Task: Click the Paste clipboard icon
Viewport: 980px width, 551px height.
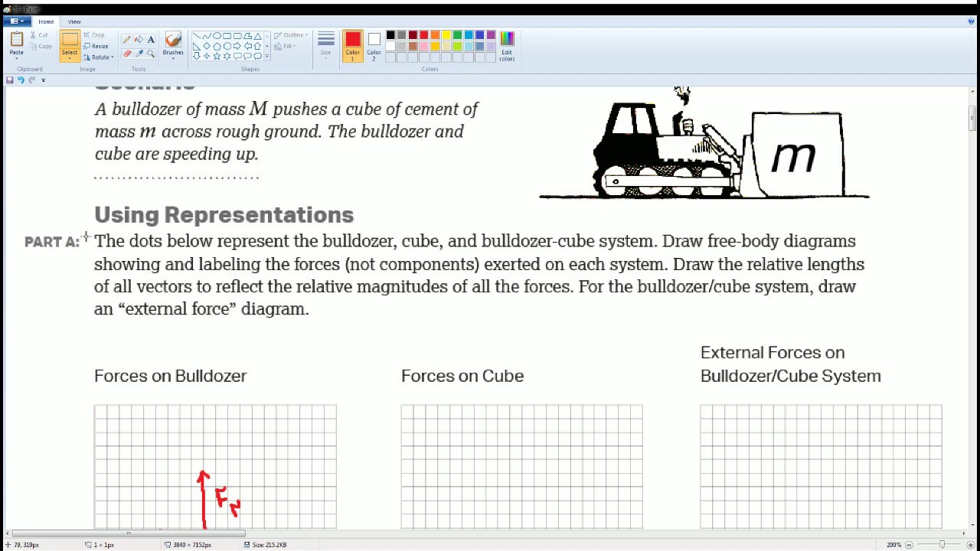Action: tap(16, 40)
